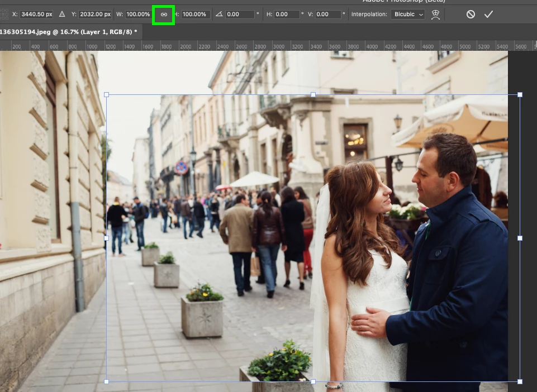Click the 2000 mark on horizontal ruler

click(x=186, y=46)
